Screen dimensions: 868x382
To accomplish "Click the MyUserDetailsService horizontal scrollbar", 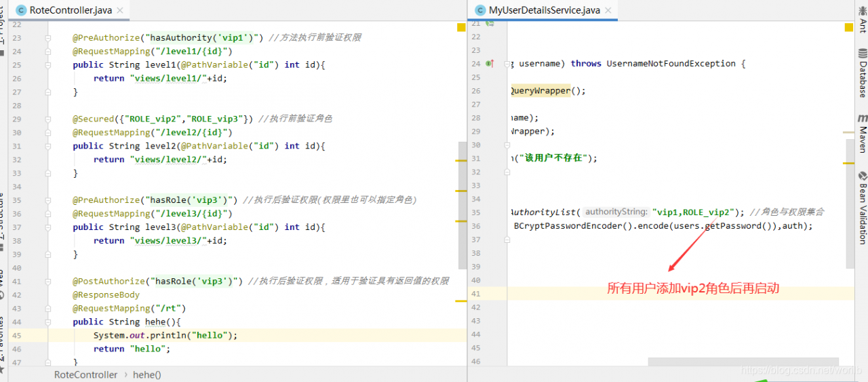I will coord(743,362).
